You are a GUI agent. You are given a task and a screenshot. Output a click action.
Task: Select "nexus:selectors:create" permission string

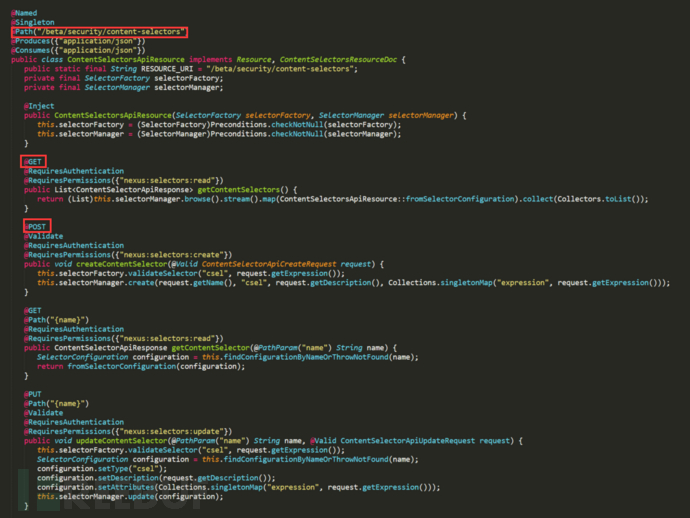click(171, 255)
